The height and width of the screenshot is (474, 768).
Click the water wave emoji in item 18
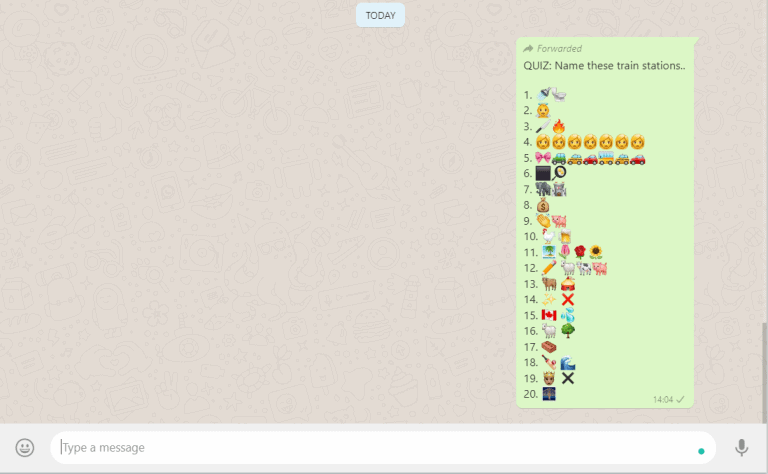[567, 362]
